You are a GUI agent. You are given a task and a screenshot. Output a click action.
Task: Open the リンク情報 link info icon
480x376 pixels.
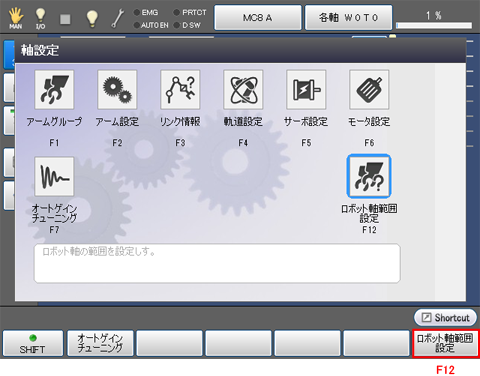180,89
